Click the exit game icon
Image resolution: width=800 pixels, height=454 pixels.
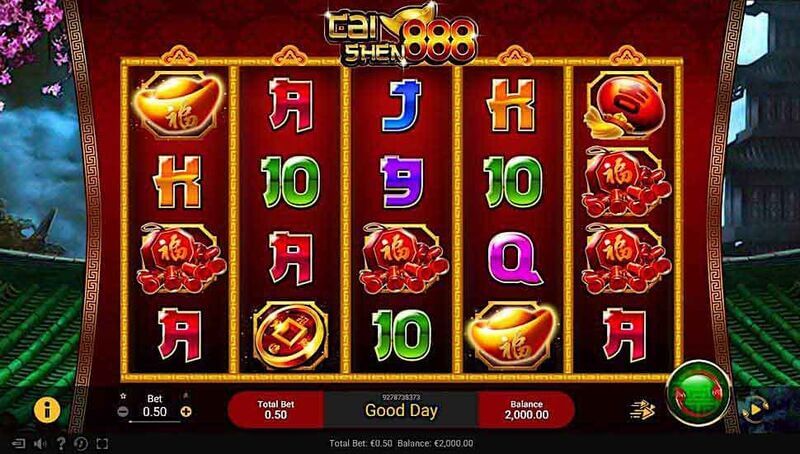pyautogui.click(x=19, y=444)
